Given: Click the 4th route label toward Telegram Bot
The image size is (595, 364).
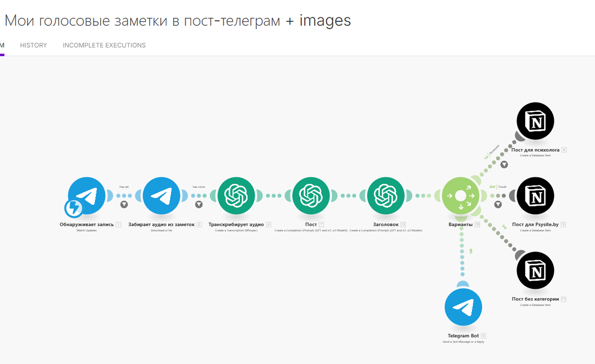Looking at the screenshot, I should (x=471, y=252).
